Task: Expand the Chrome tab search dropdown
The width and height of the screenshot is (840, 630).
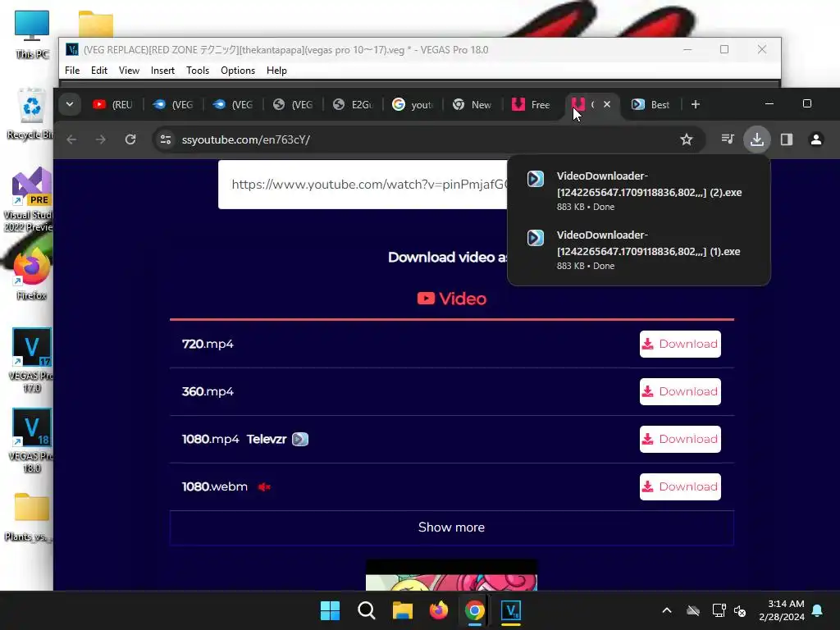Action: [x=70, y=104]
